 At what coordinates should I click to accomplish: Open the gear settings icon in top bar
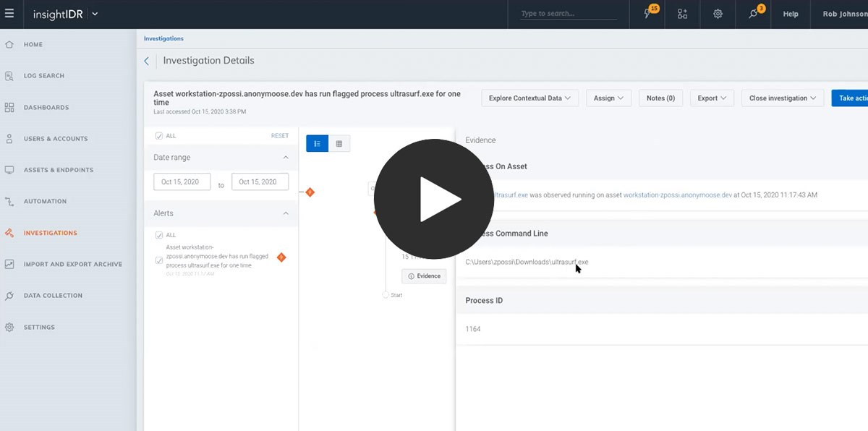point(718,14)
